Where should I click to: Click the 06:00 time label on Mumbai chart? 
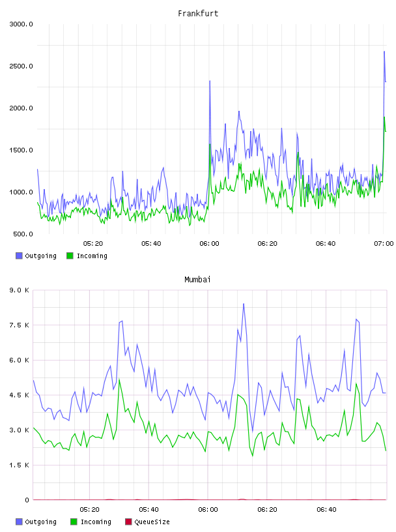(x=208, y=510)
